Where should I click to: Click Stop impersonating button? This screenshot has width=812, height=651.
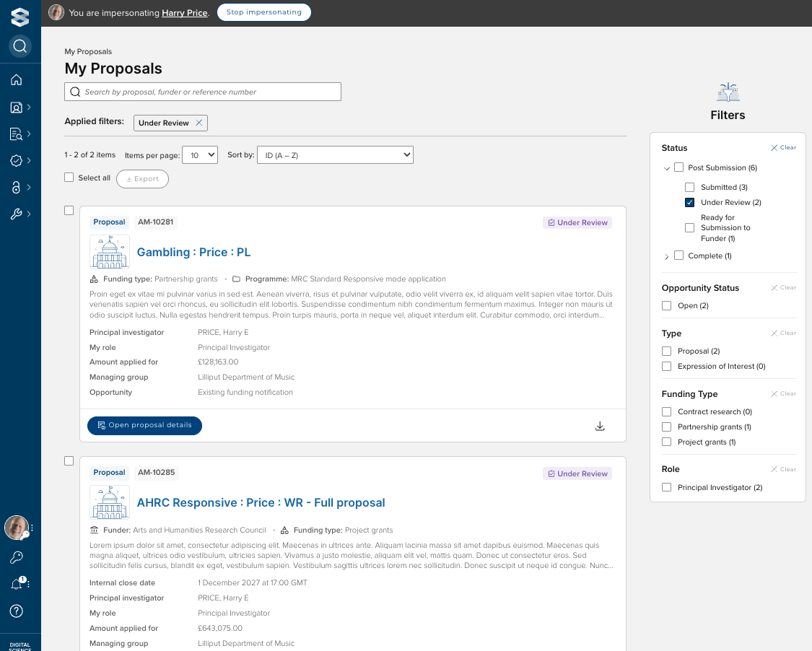tap(264, 12)
